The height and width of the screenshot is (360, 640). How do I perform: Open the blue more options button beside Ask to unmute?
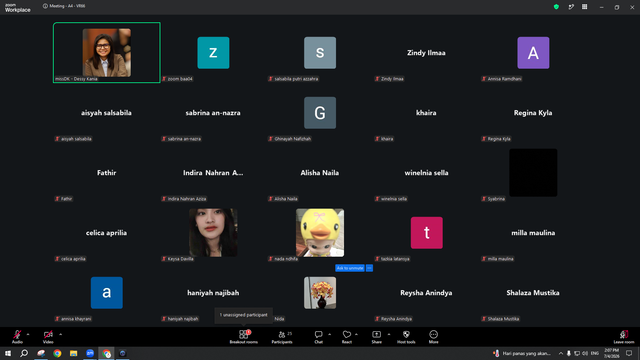coord(369,268)
